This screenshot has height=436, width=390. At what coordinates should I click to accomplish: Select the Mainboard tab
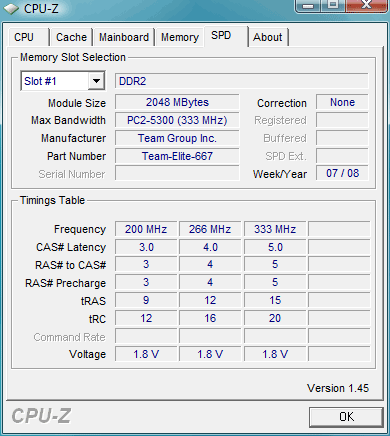tap(124, 37)
